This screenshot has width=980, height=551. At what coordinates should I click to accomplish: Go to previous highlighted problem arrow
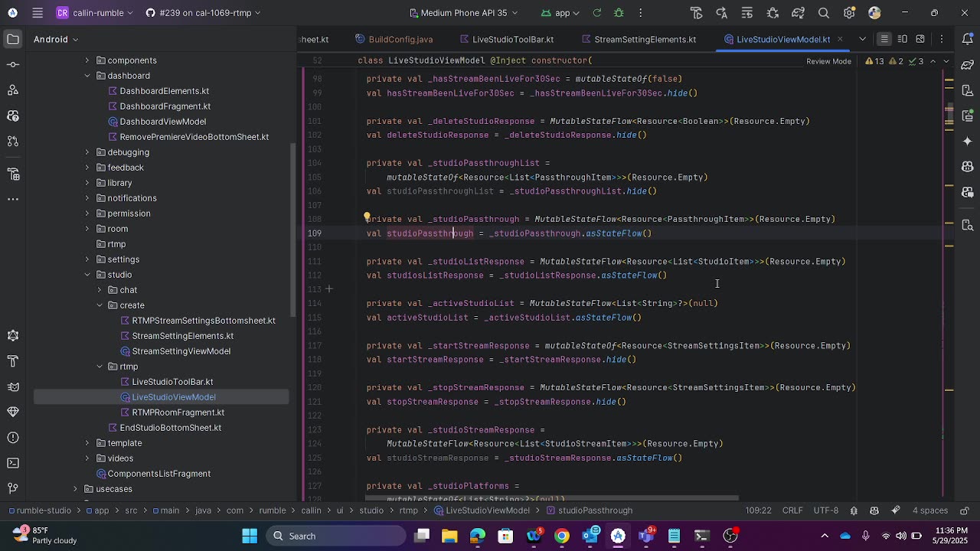[x=933, y=61]
